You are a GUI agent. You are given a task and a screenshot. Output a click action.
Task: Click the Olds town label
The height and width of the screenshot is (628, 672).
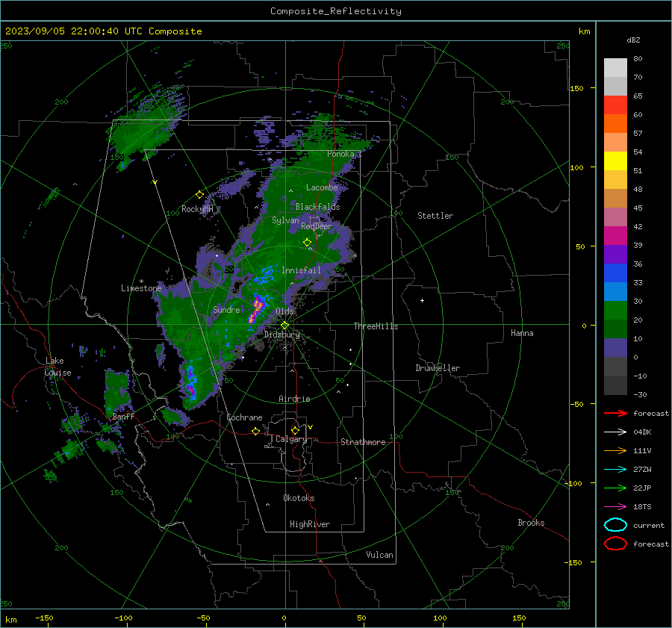point(284,311)
